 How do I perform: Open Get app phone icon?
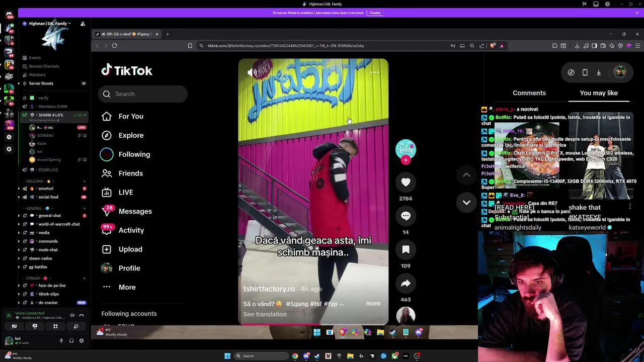585,72
